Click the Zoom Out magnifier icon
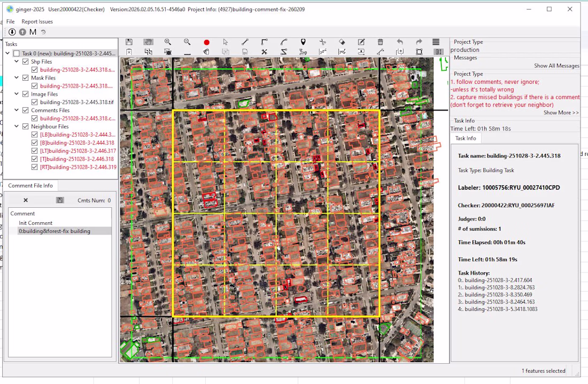The width and height of the screenshot is (588, 384). 187,42
